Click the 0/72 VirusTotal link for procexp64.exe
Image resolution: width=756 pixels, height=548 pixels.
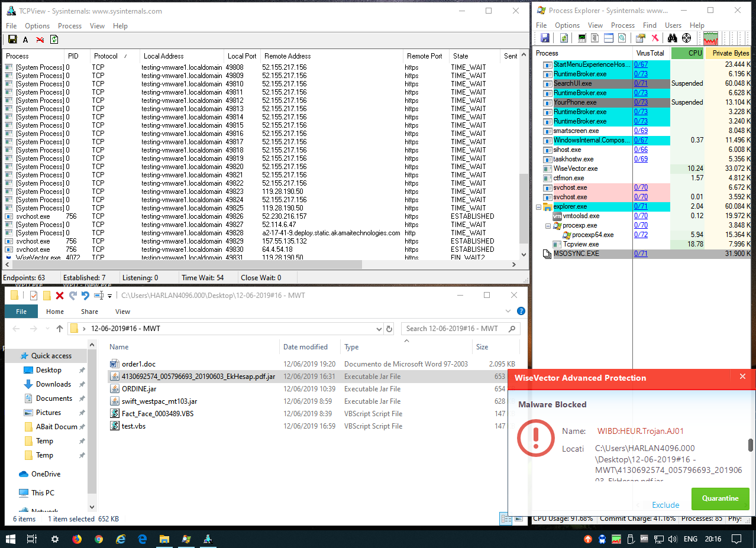click(641, 235)
